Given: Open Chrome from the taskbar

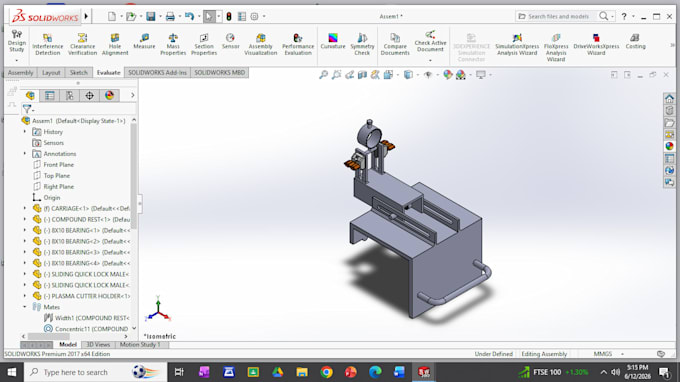Looking at the screenshot, I should pyautogui.click(x=327, y=372).
